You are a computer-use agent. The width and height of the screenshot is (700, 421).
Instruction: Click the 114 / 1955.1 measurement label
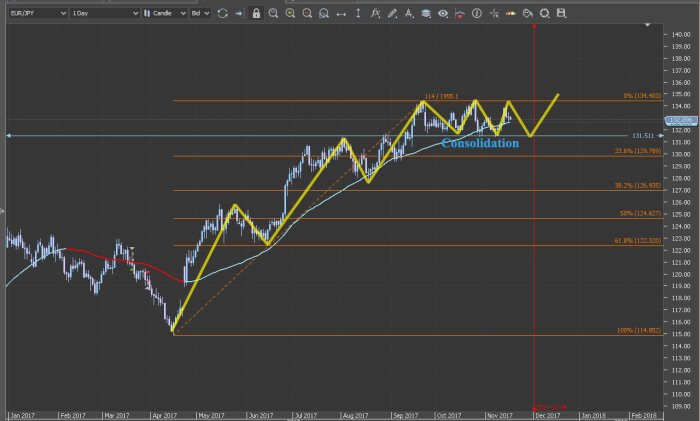(x=441, y=96)
